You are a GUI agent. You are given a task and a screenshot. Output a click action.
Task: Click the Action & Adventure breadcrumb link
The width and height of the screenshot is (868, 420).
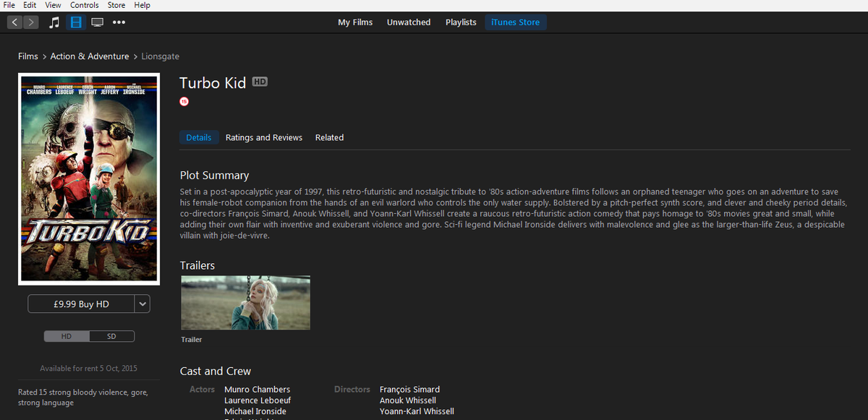point(90,56)
